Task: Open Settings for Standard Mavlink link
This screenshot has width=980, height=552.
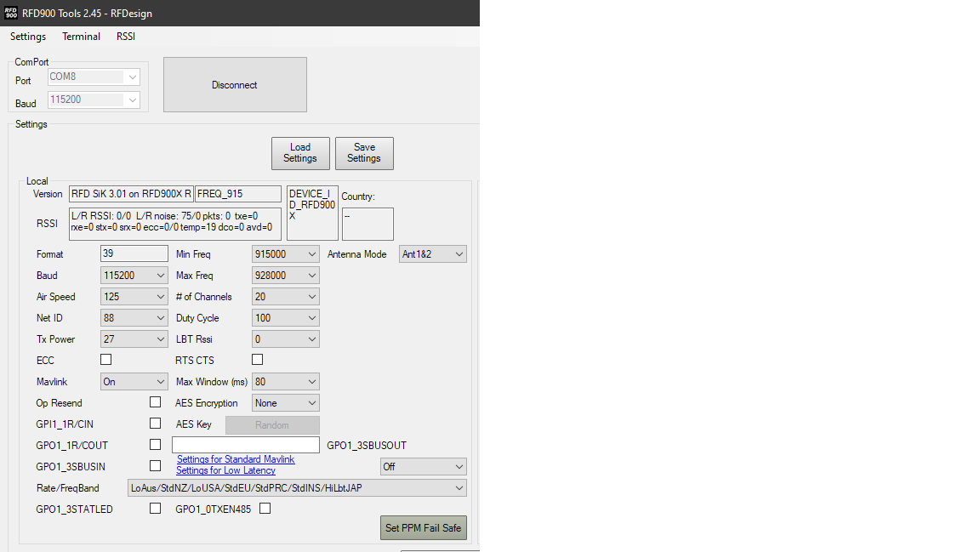Action: (x=236, y=459)
